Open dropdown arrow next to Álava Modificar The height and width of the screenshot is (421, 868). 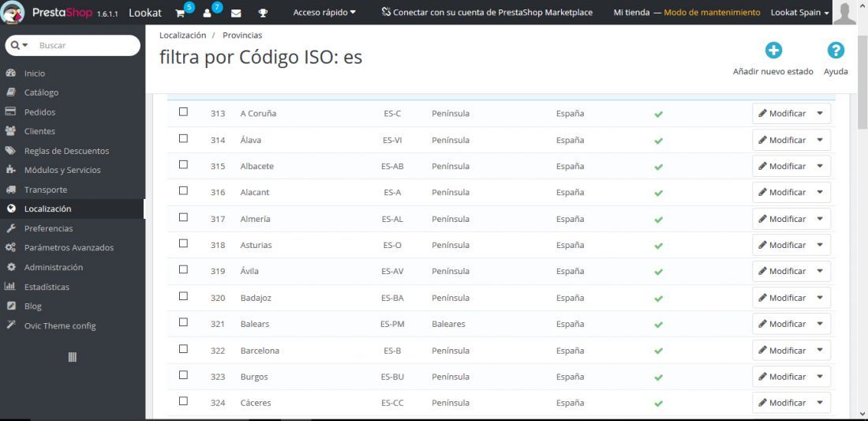pos(820,140)
